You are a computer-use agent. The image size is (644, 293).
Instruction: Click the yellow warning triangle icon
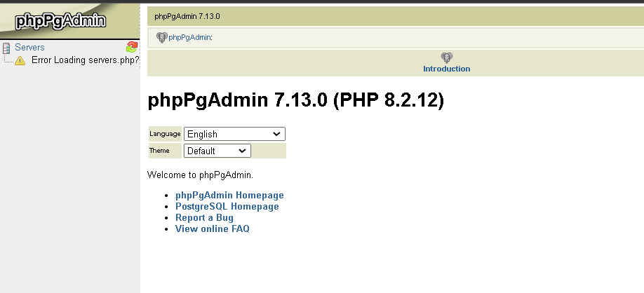[20, 61]
